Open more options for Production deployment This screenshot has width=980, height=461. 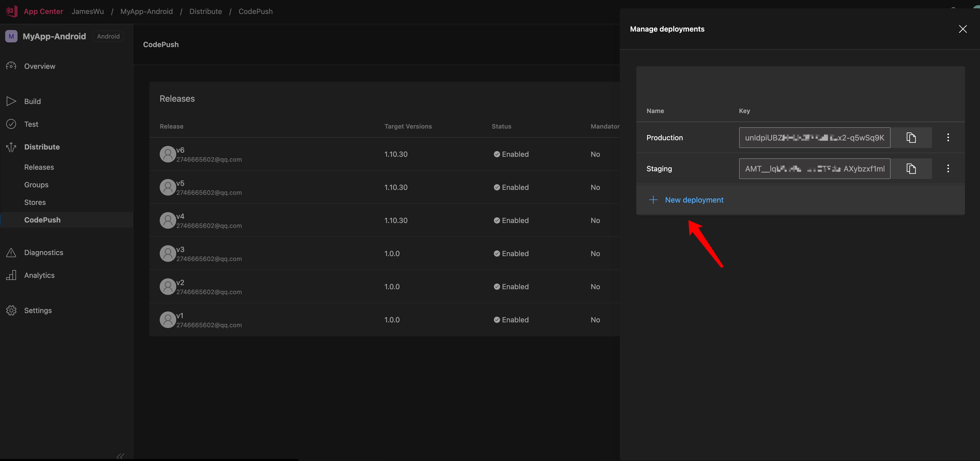948,137
